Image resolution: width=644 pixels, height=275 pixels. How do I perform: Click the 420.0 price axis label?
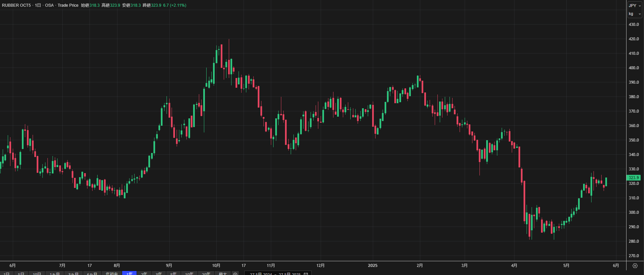click(x=634, y=39)
